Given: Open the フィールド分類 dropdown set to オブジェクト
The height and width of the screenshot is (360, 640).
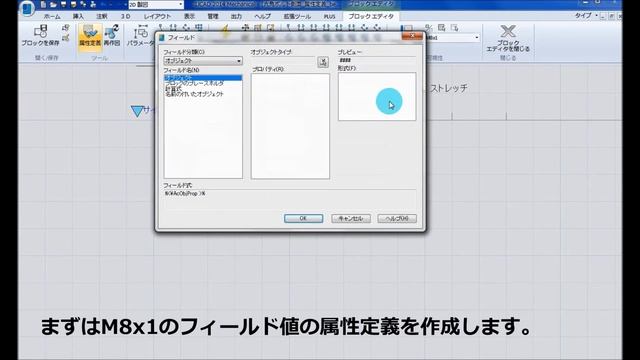Looking at the screenshot, I should click(203, 61).
